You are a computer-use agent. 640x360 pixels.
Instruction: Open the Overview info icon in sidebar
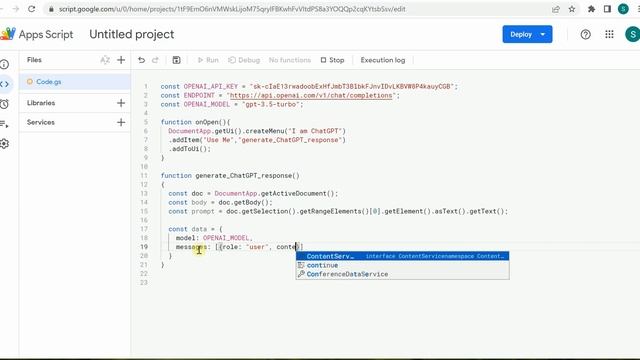click(x=4, y=64)
